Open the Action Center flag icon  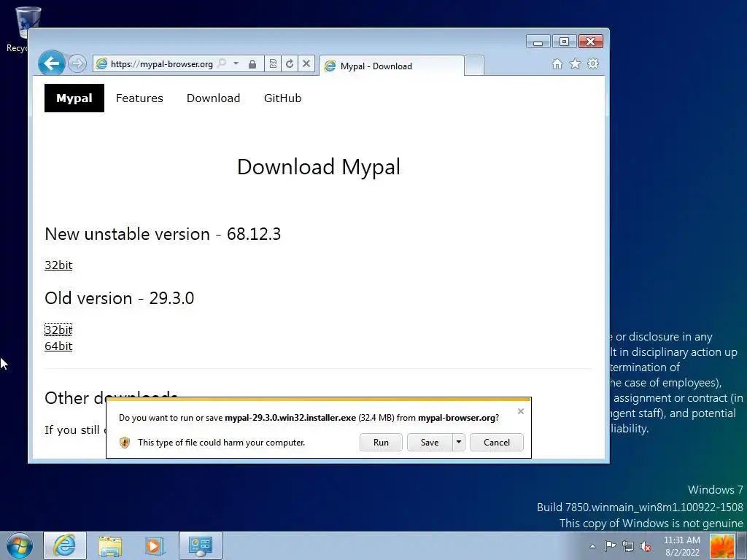610,546
